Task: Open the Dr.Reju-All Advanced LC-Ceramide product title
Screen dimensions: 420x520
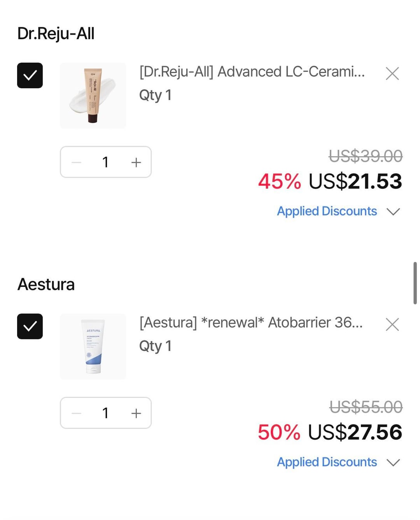Action: pos(252,72)
